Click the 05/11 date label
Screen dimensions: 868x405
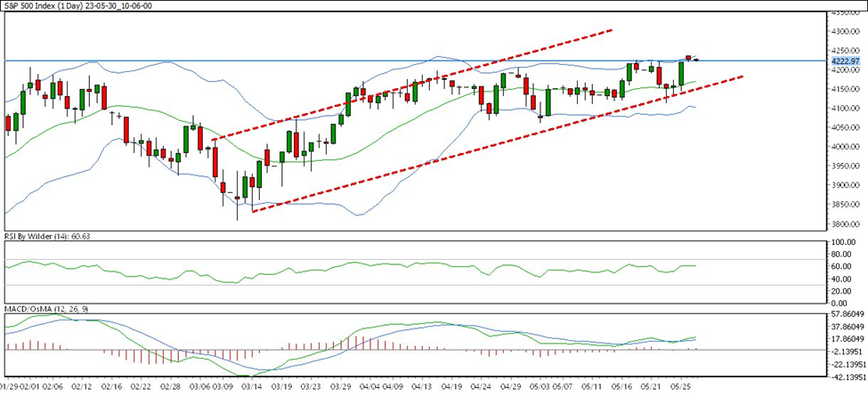pyautogui.click(x=592, y=387)
